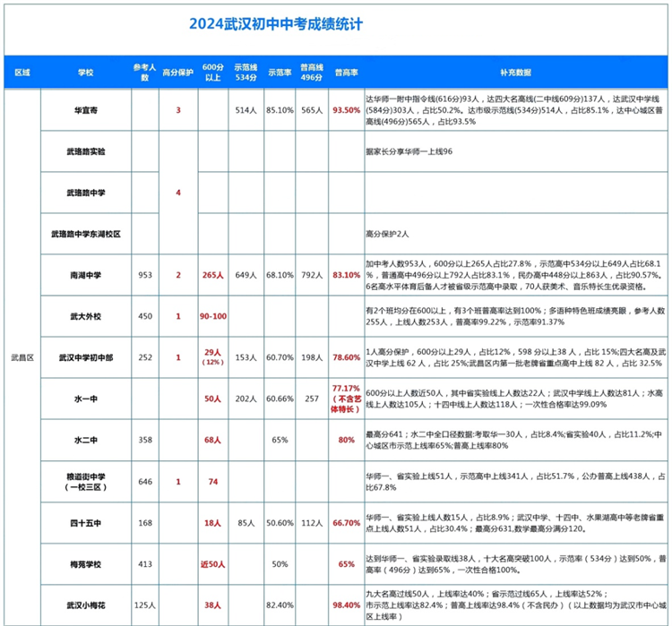
Task: Click the 普高率 value 98.40%
Action: tap(346, 605)
